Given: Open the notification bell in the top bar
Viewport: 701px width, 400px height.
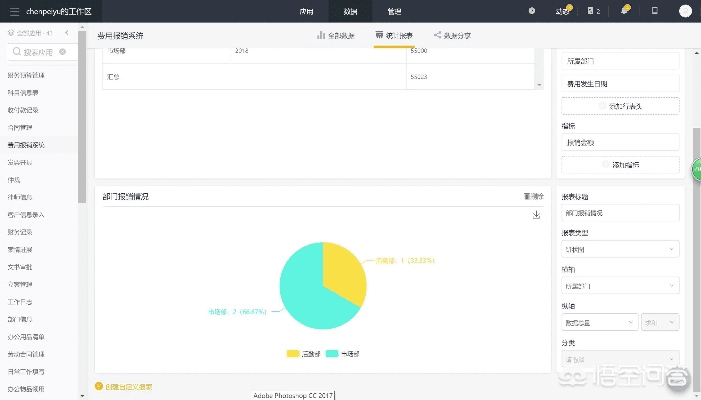Looking at the screenshot, I should click(624, 10).
